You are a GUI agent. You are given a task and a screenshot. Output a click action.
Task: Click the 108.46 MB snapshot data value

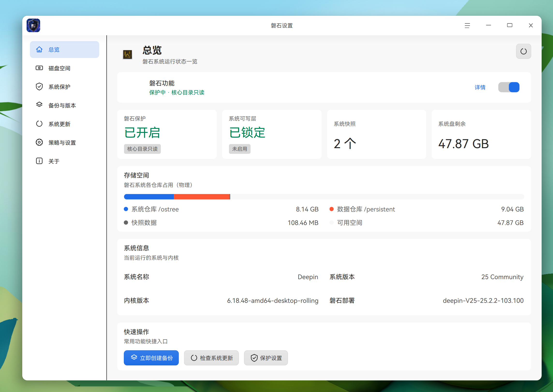(303, 223)
